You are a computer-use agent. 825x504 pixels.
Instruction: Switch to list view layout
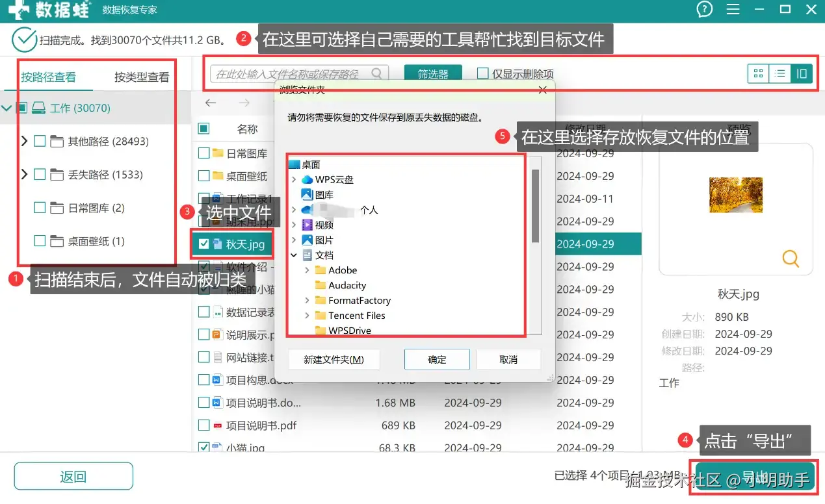click(x=779, y=73)
